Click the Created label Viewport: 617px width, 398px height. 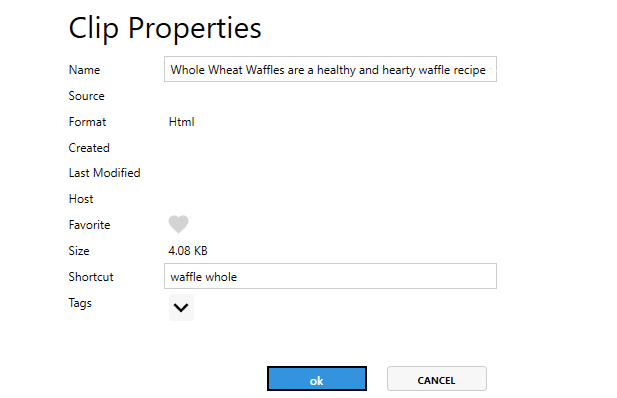point(89,148)
